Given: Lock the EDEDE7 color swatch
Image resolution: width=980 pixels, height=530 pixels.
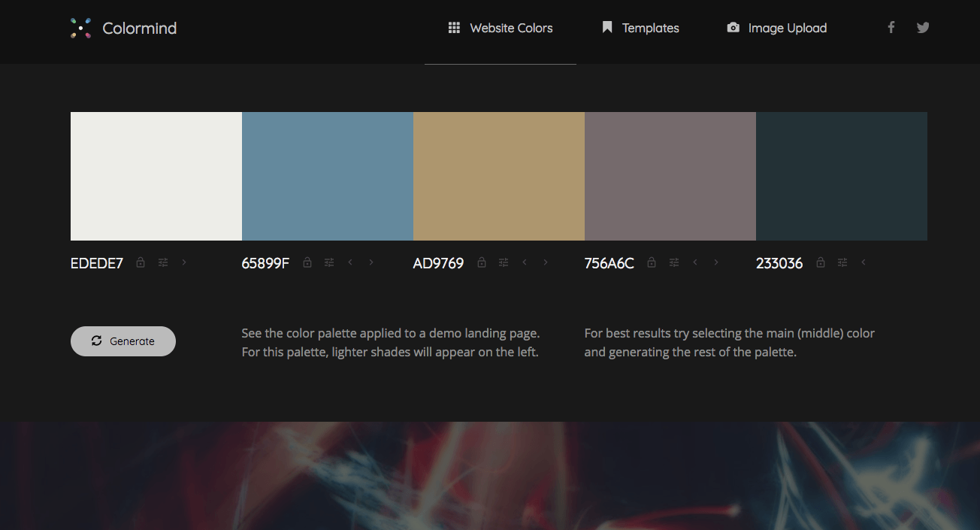Looking at the screenshot, I should (140, 262).
